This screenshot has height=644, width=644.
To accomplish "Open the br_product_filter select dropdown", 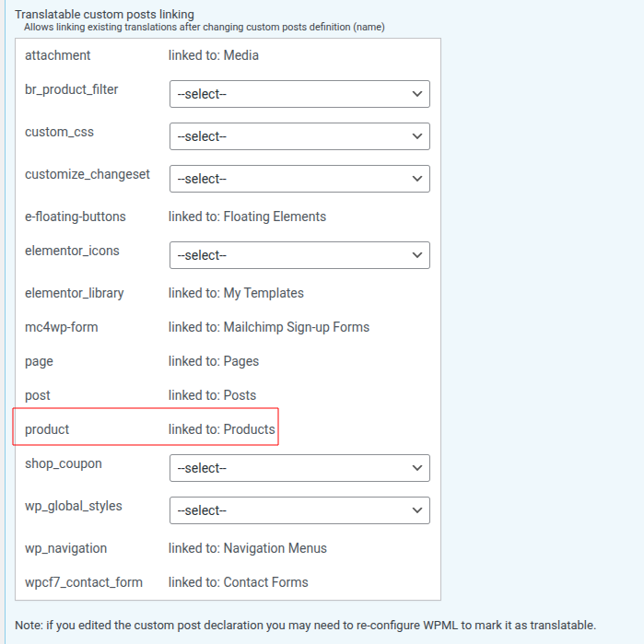I will click(x=299, y=94).
